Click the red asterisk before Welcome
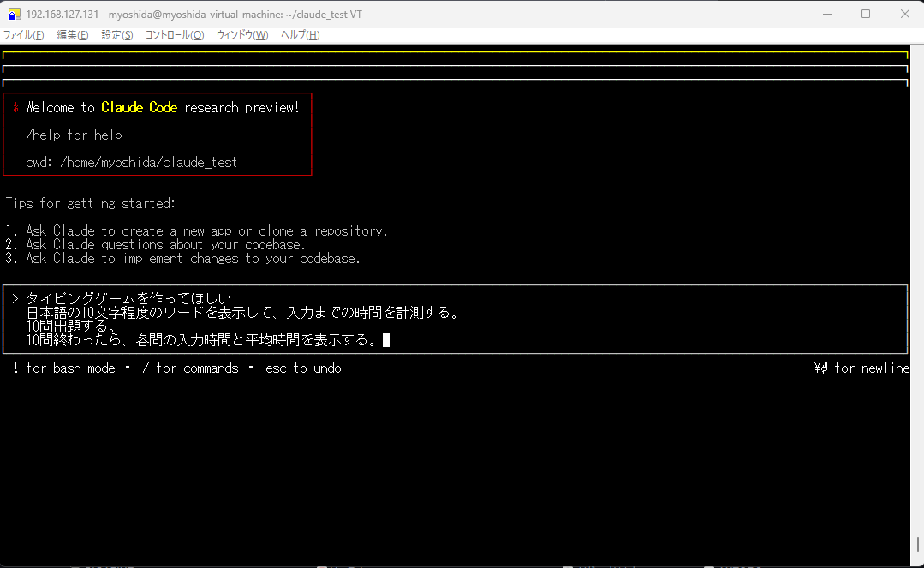924x568 pixels. [16, 107]
